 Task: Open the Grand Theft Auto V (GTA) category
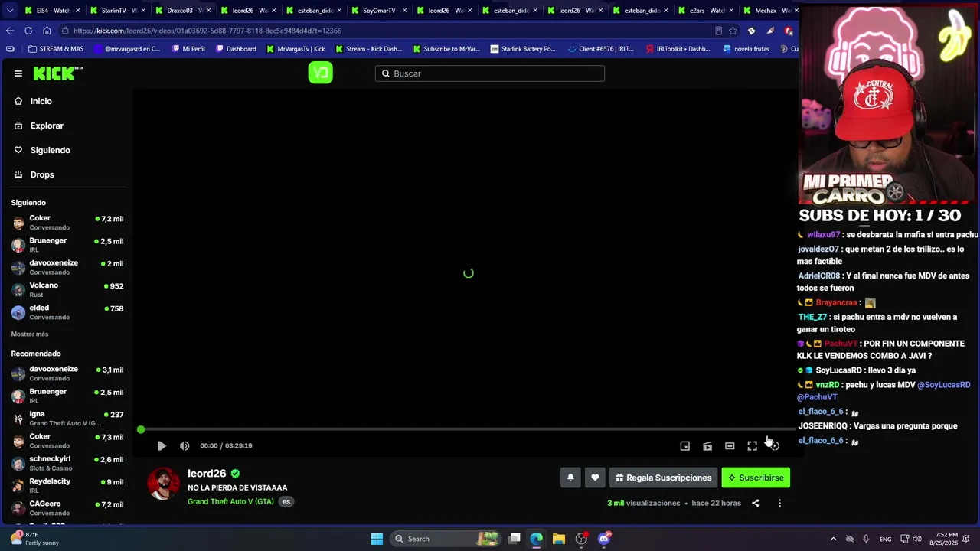pos(230,501)
